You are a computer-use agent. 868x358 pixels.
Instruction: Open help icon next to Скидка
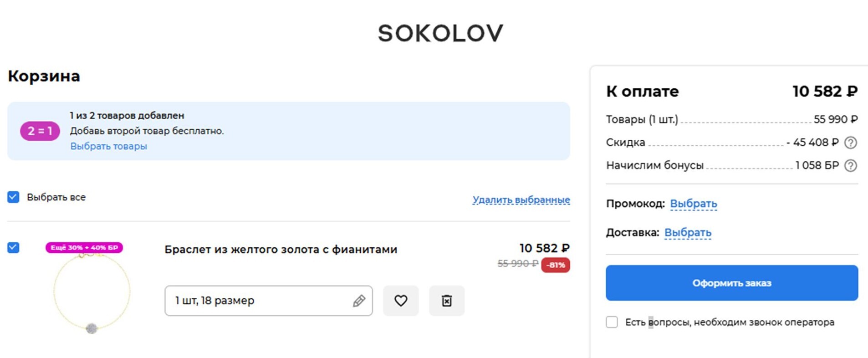[x=850, y=143]
